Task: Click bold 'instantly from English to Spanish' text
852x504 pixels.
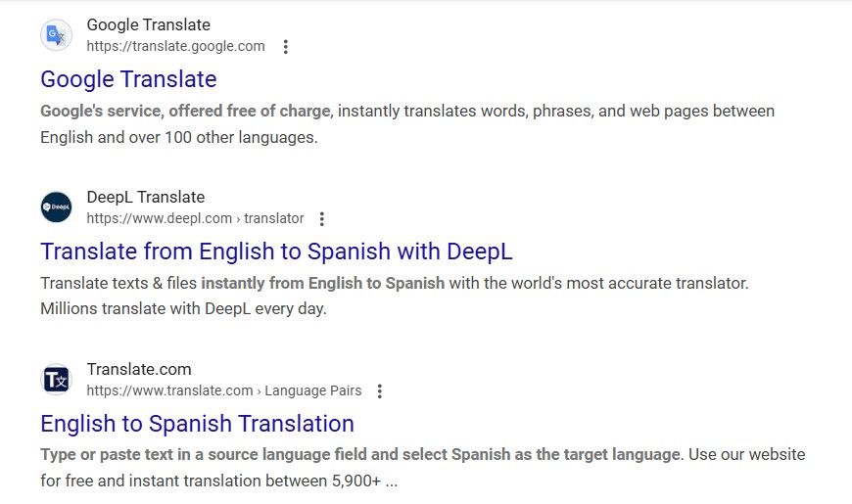Action: pos(322,284)
